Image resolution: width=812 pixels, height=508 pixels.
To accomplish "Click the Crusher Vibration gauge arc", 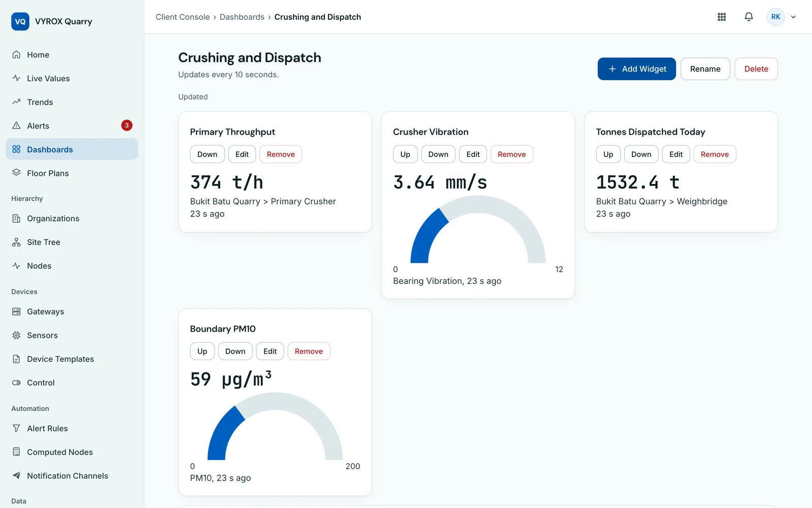I will [478, 205].
